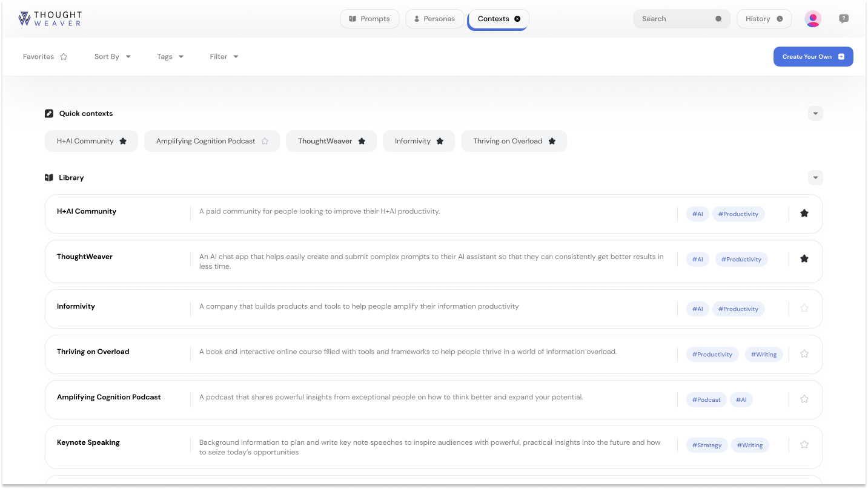Open Informivity library row title
Image resolution: width=868 pixels, height=489 pixels.
76,306
